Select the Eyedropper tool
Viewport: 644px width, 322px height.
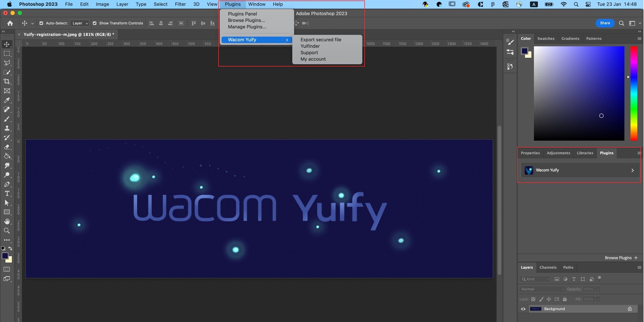pyautogui.click(x=7, y=100)
